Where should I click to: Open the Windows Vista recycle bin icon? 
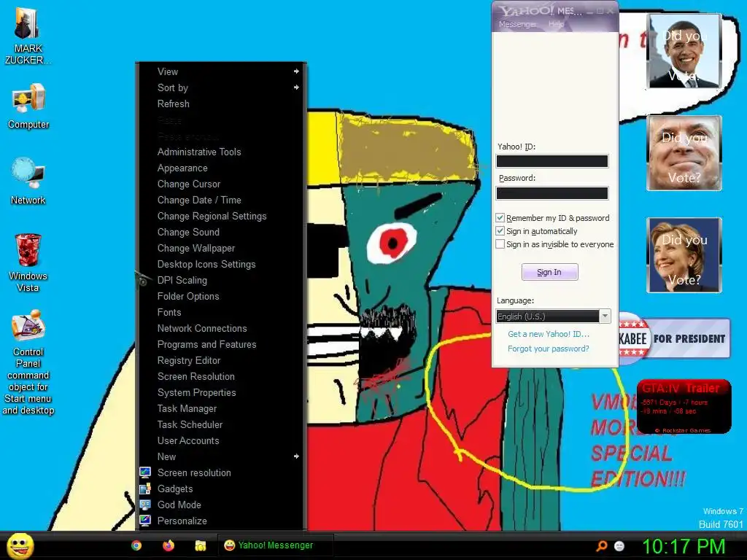point(28,262)
